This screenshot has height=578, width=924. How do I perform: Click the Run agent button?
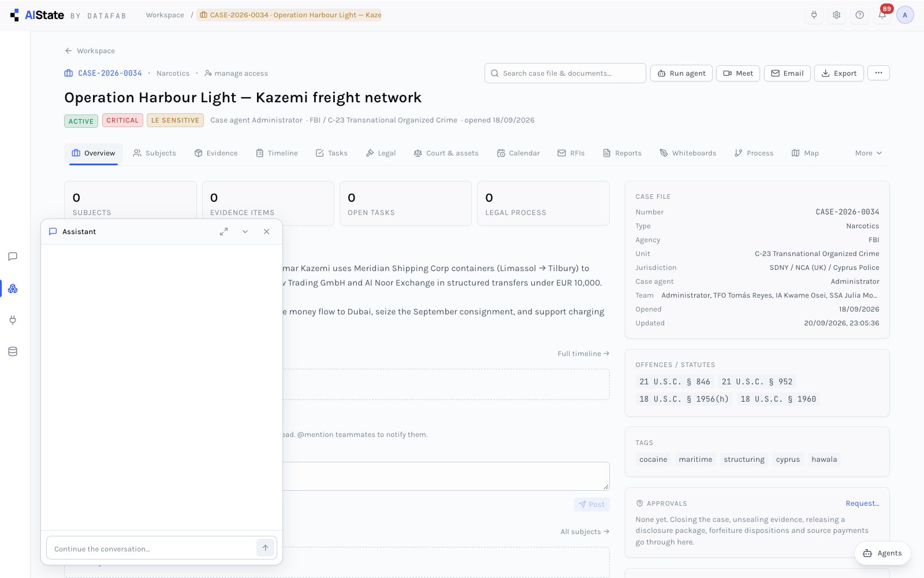pyautogui.click(x=681, y=73)
